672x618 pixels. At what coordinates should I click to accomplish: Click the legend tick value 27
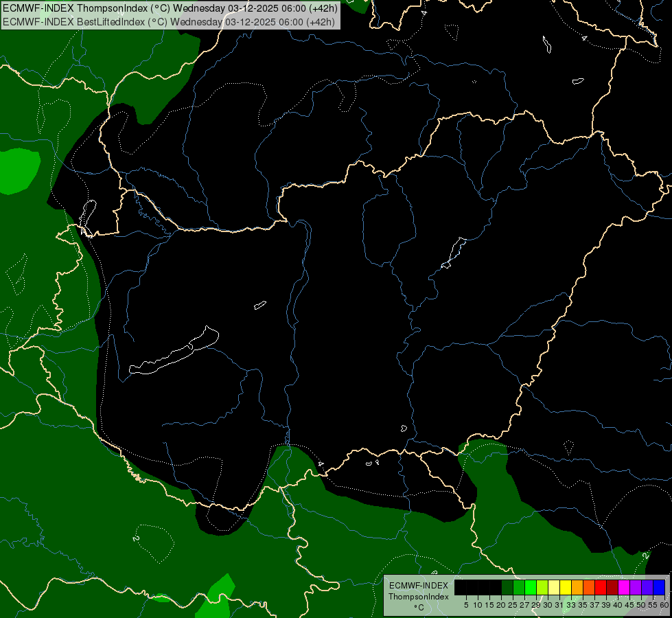[524, 605]
